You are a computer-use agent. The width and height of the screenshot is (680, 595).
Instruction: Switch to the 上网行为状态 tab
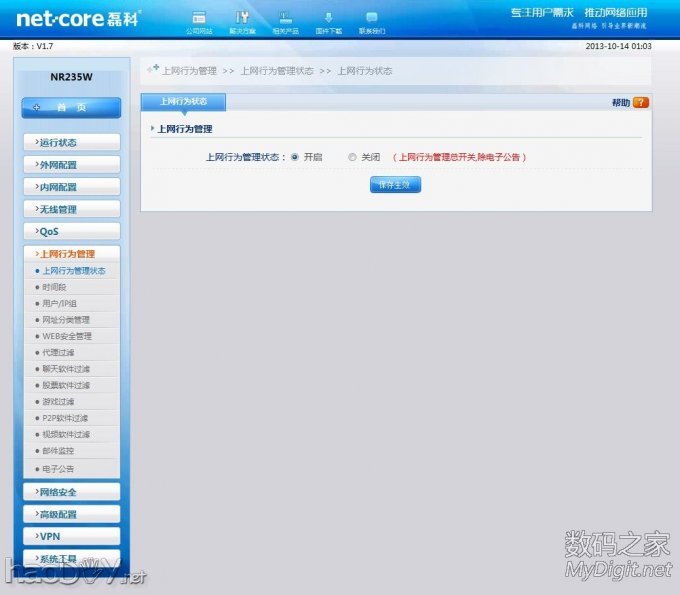click(x=183, y=102)
